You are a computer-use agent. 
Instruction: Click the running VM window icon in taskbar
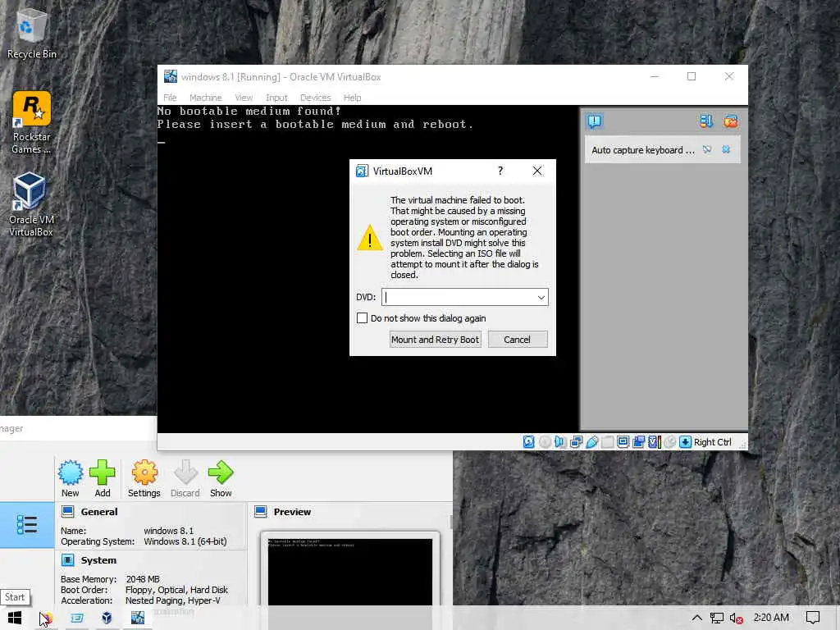pos(138,619)
